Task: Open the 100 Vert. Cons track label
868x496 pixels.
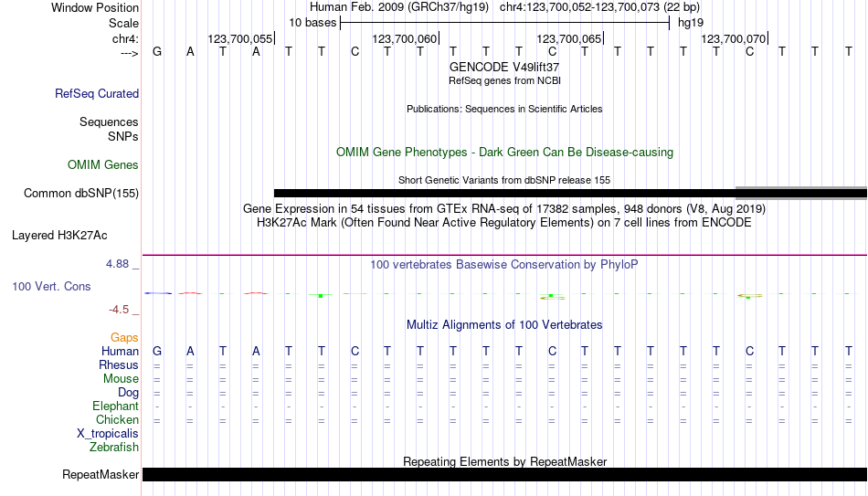Action: [51, 286]
